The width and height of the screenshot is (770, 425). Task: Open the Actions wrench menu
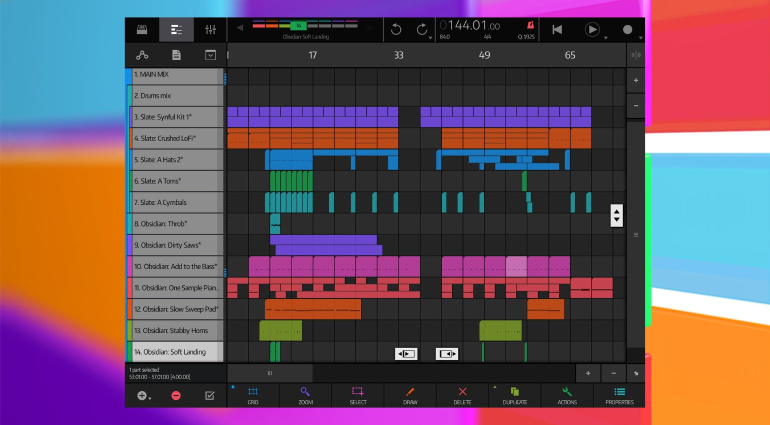click(x=567, y=395)
